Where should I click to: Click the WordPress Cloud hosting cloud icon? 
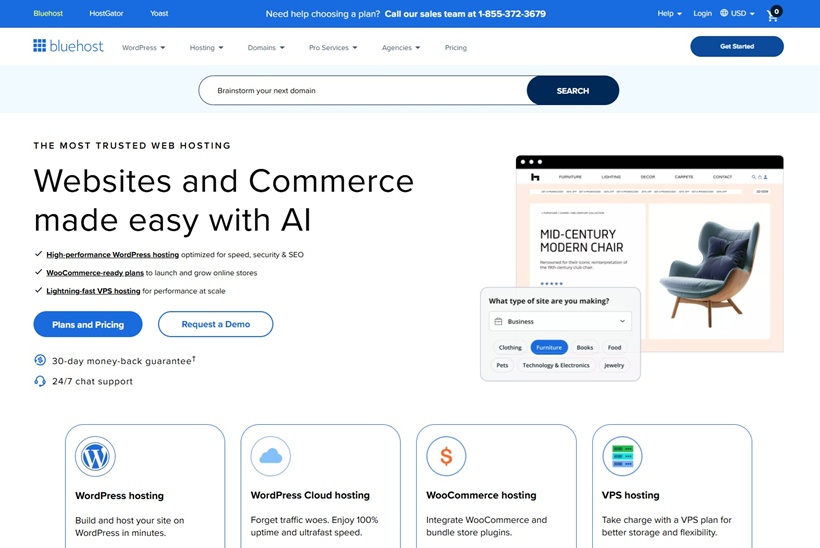[x=270, y=456]
